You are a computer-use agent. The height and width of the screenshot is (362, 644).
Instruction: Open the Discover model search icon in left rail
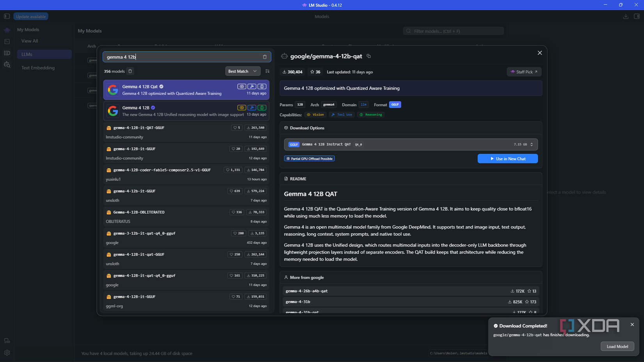tap(7, 64)
